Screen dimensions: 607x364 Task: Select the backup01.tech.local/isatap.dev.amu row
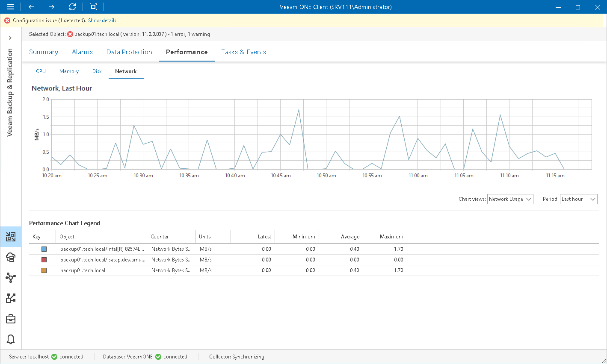pyautogui.click(x=314, y=260)
